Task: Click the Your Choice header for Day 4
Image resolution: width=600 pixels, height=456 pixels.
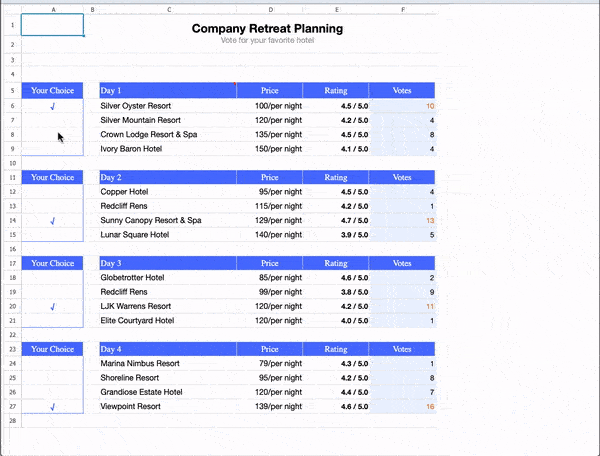Action: tap(52, 349)
